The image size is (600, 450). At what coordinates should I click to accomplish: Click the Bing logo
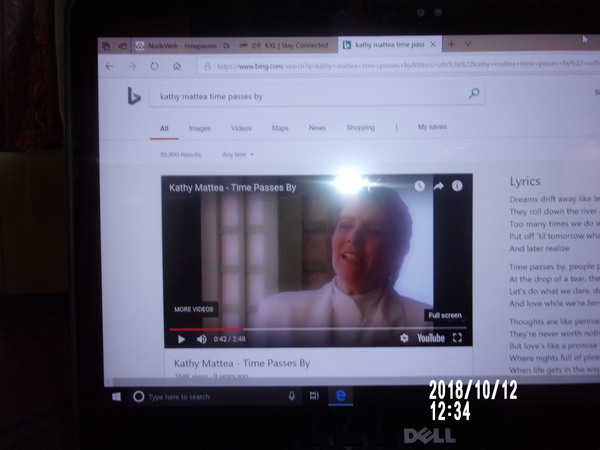tap(133, 95)
